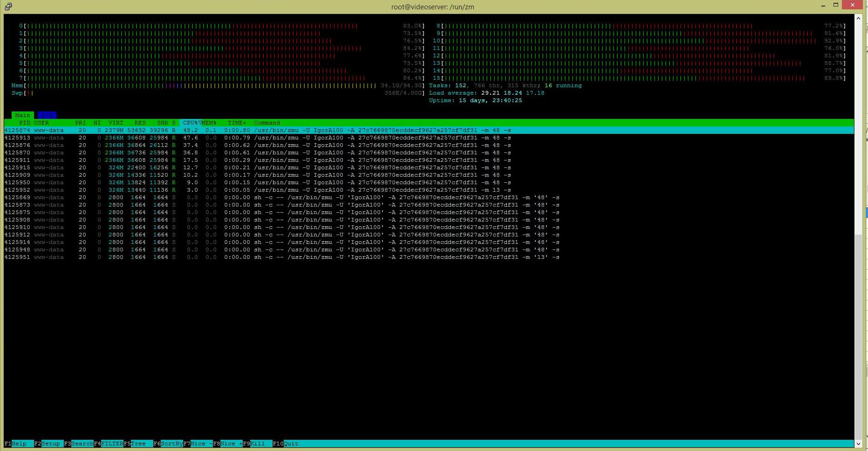This screenshot has height=451, width=868.
Task: Click CPU% value 48.2 in top row
Action: click(x=191, y=130)
